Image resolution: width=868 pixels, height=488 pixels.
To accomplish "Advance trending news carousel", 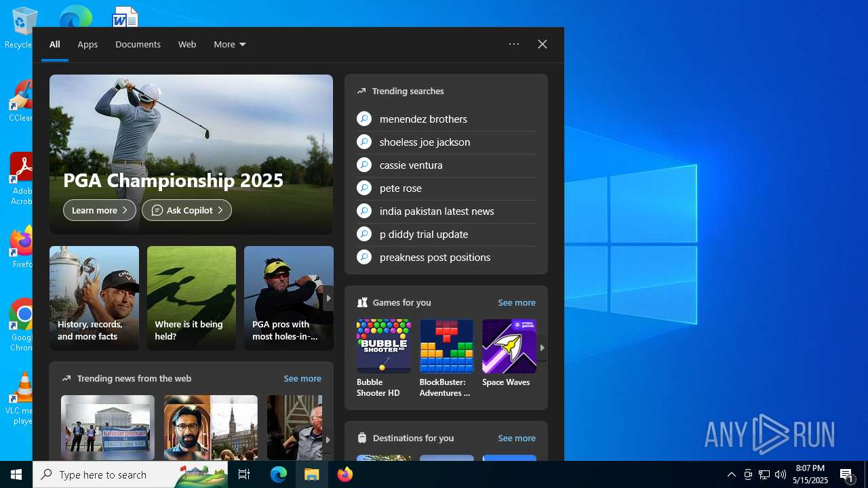I will [328, 439].
